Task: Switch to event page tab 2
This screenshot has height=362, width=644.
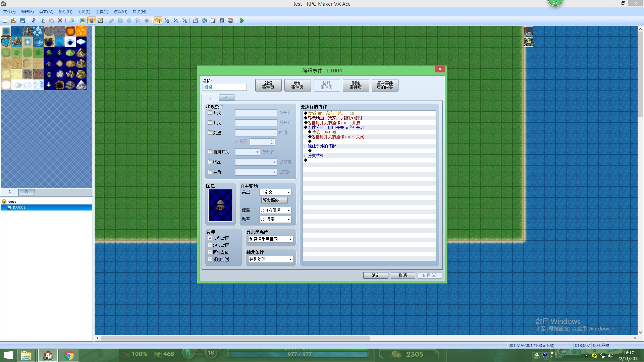Action: pyautogui.click(x=226, y=98)
